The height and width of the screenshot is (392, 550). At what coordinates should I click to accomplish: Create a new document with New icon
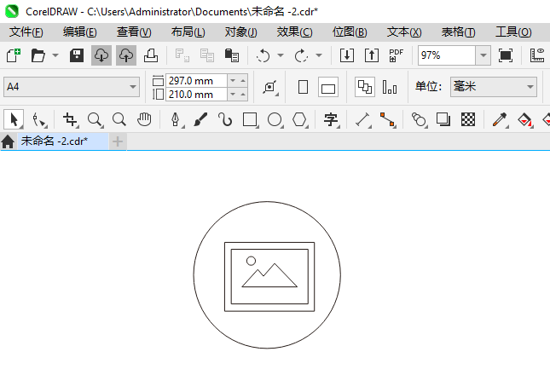[x=14, y=55]
